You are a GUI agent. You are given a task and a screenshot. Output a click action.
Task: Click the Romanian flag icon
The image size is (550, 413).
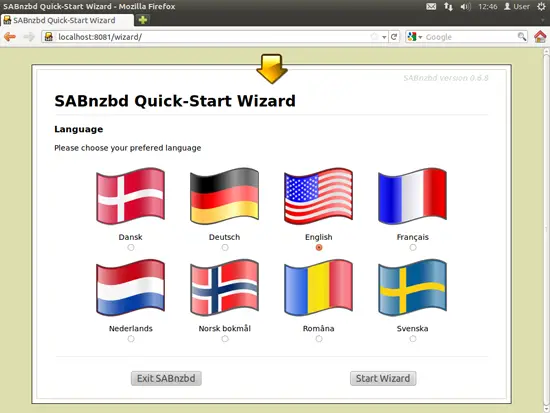[x=318, y=287]
